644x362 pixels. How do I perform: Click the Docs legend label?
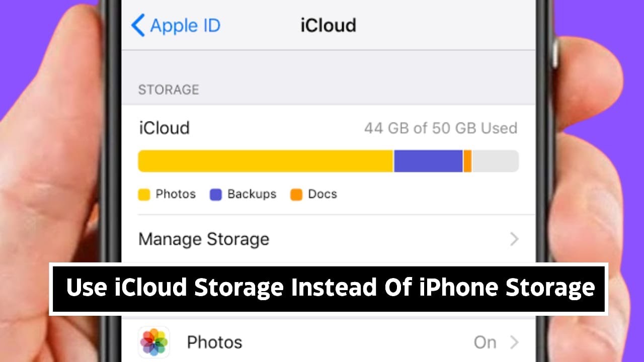click(x=323, y=194)
